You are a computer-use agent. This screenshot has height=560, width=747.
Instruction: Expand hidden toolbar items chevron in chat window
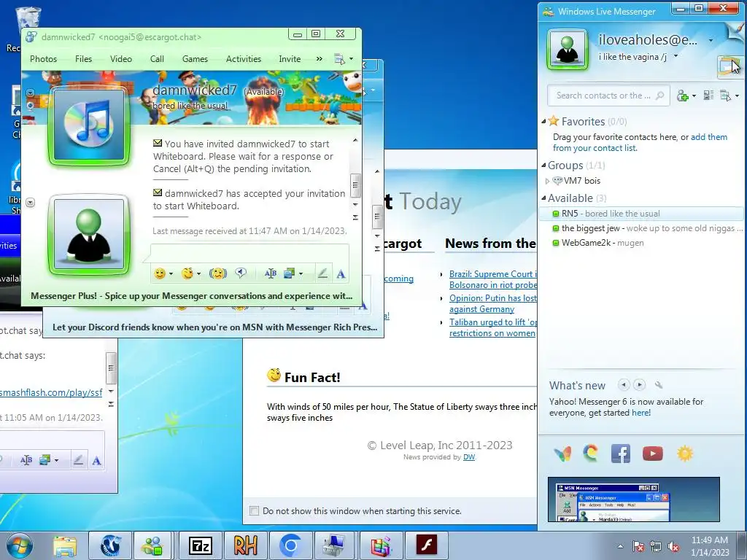[x=320, y=59]
